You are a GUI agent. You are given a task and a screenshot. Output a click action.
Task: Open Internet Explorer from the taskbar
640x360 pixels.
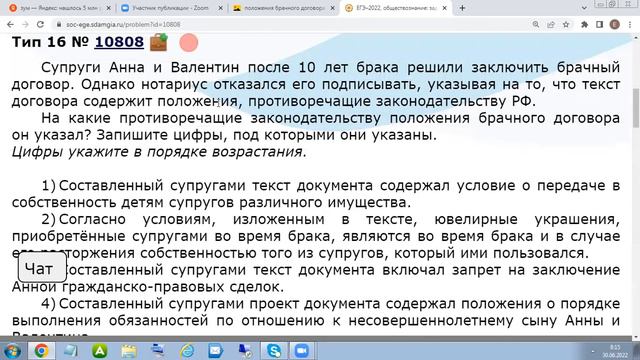[x=187, y=351]
